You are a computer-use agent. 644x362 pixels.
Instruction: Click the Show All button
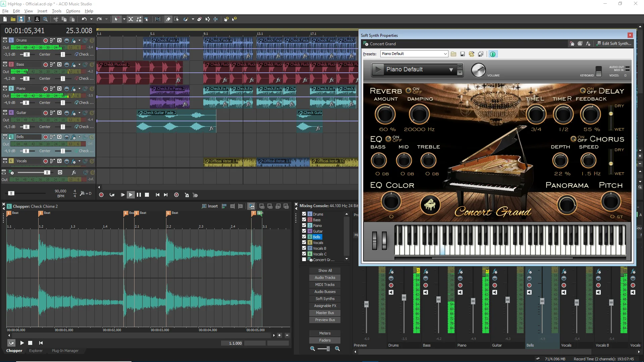click(x=325, y=270)
